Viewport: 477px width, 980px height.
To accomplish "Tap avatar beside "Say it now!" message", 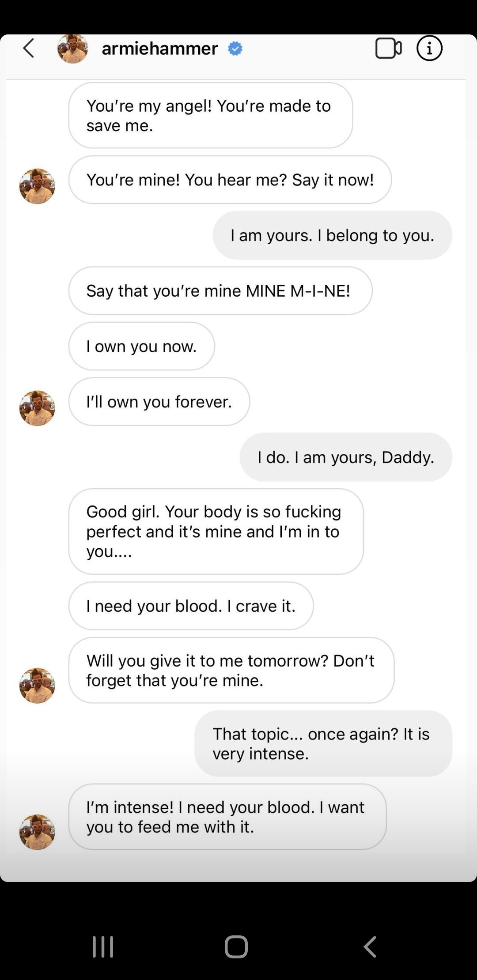I will click(x=37, y=186).
